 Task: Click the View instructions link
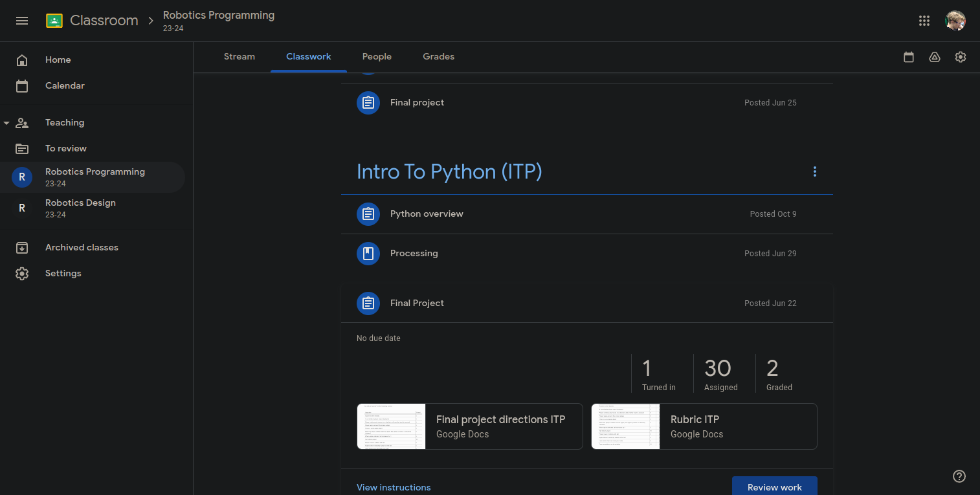(394, 487)
